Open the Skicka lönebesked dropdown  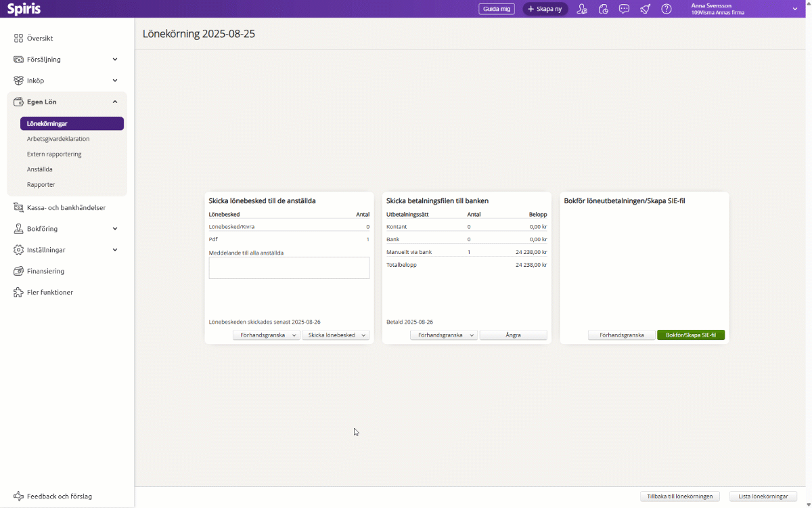pyautogui.click(x=363, y=335)
